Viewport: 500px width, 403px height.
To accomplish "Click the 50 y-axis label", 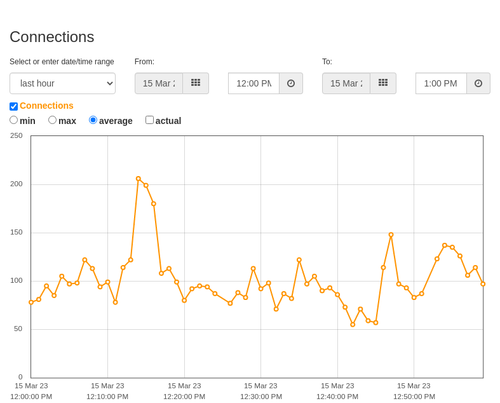I will tap(18, 329).
